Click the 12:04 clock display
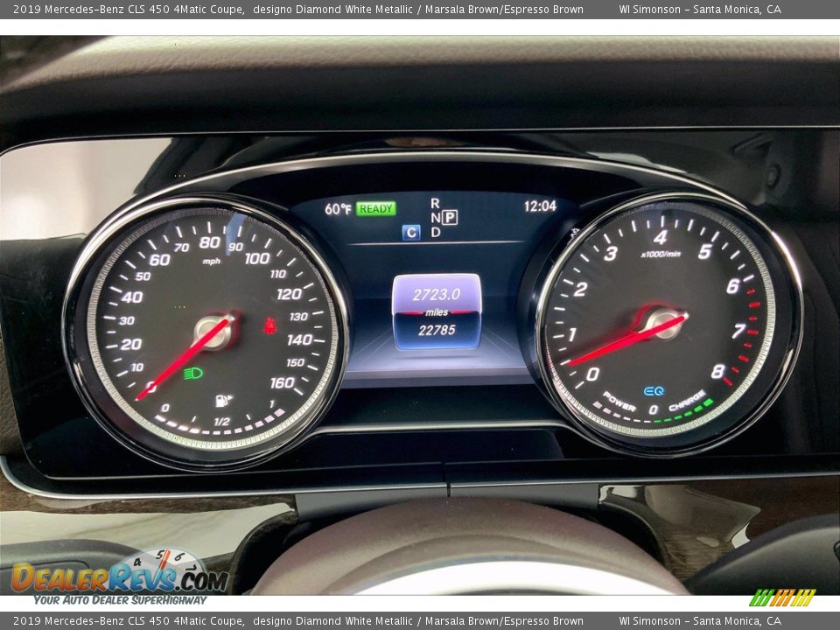The height and width of the screenshot is (630, 840). pyautogui.click(x=540, y=206)
